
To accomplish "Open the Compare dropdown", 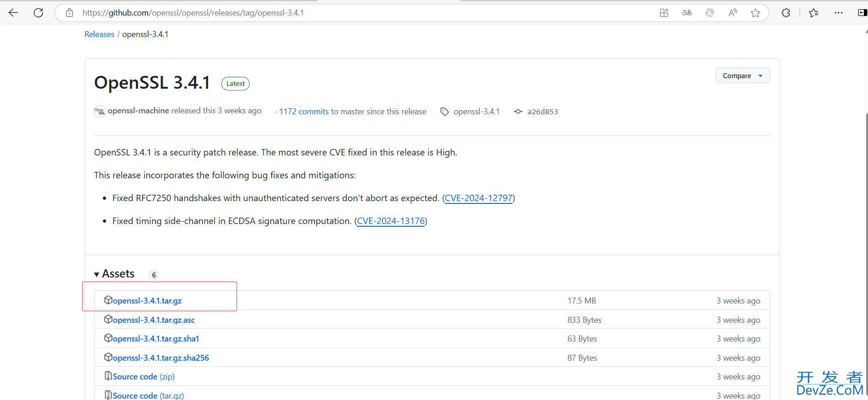I will tap(743, 75).
